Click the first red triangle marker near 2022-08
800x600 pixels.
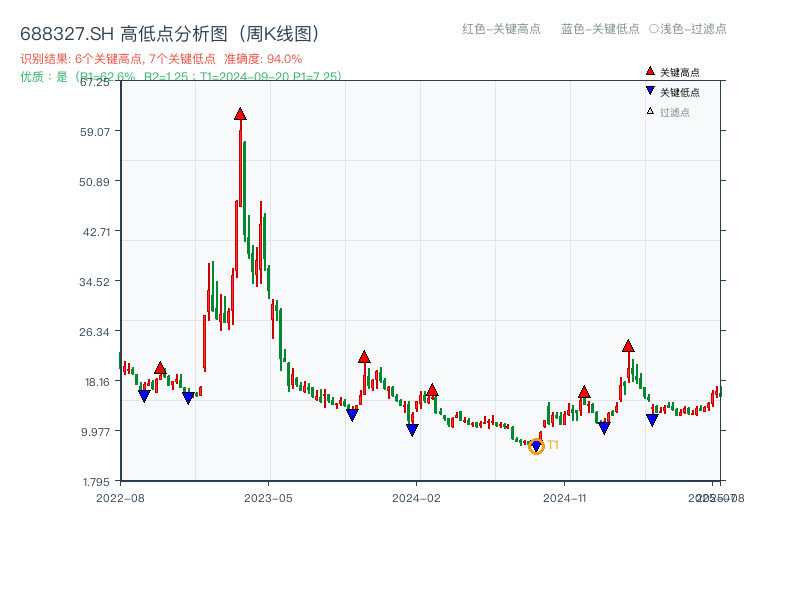coord(160,369)
